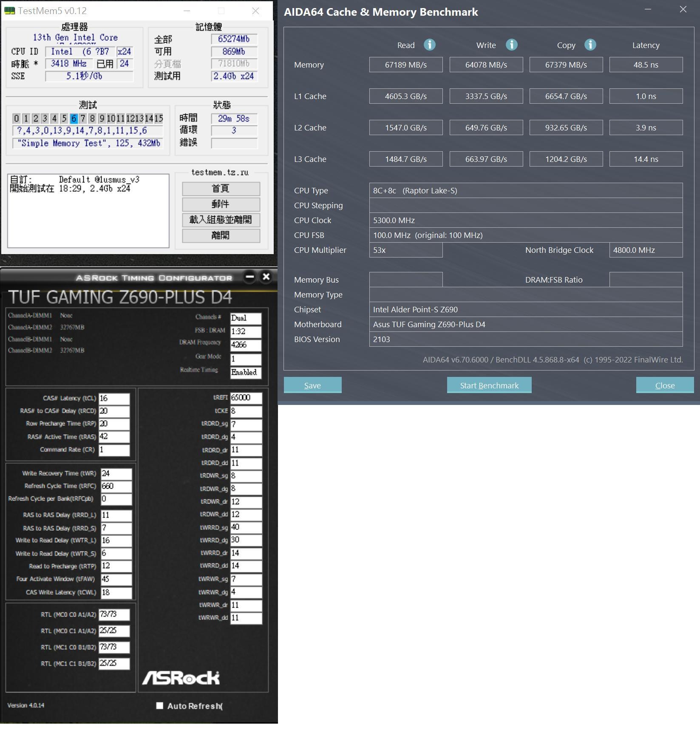Click the Copy info icon in AIDA64
This screenshot has height=730, width=700.
590,45
